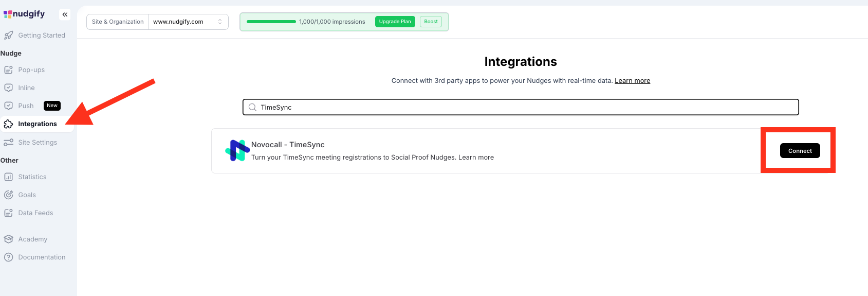Open the Integrations section
This screenshot has width=868, height=296.
tap(38, 124)
